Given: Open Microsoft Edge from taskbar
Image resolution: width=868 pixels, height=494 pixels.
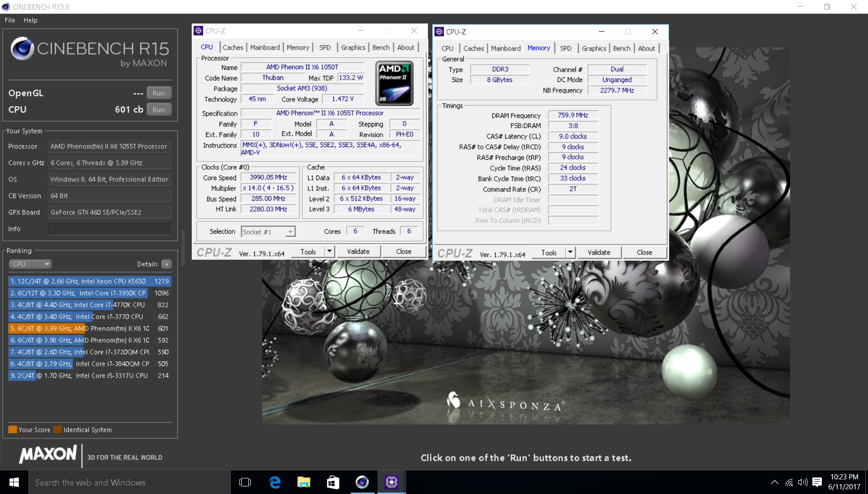Looking at the screenshot, I should click(275, 482).
